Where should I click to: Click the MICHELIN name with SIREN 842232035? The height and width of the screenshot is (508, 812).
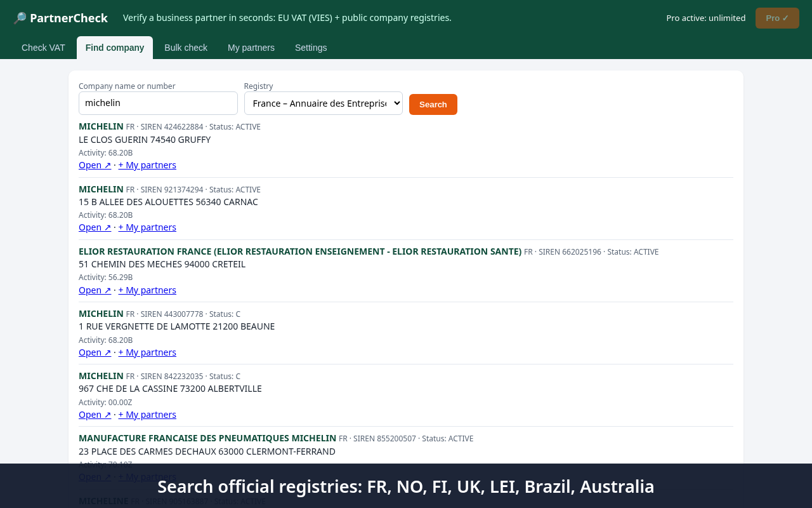[101, 376]
